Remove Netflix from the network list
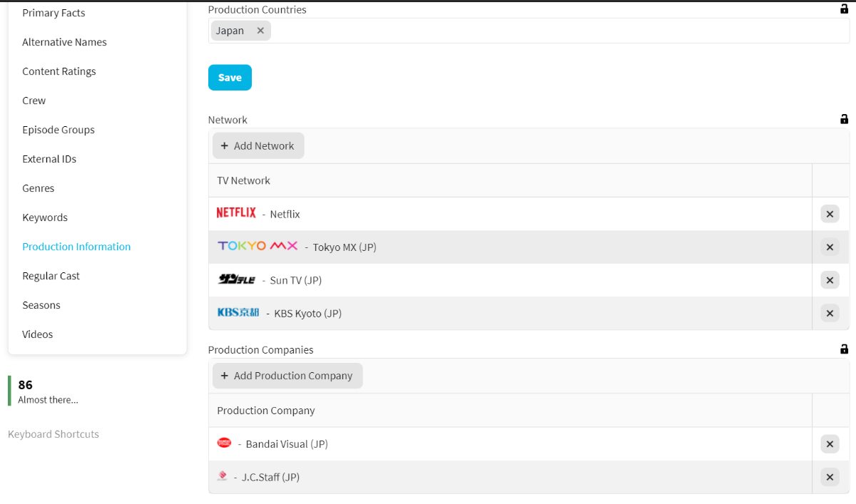The width and height of the screenshot is (856, 504). (x=830, y=214)
